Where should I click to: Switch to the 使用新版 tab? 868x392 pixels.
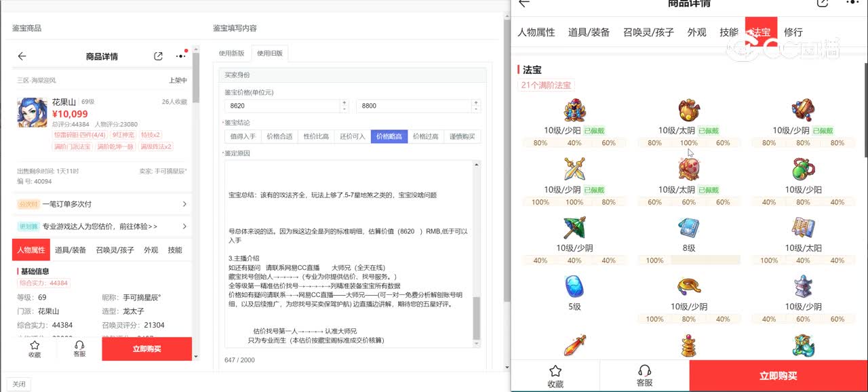[232, 54]
